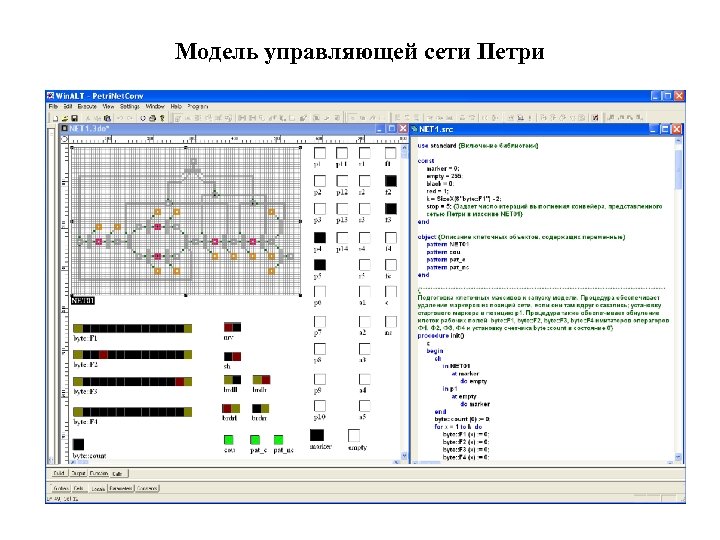
Task: Click the context help arrow toolbar icon
Action: [162, 118]
